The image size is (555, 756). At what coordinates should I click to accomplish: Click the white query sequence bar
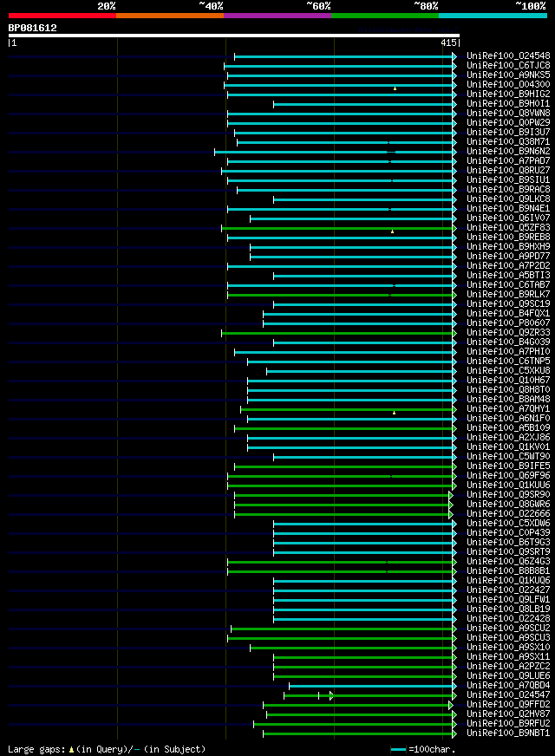(x=234, y=36)
